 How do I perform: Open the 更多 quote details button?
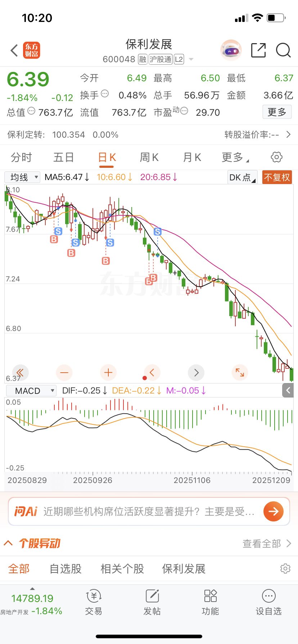point(277,112)
